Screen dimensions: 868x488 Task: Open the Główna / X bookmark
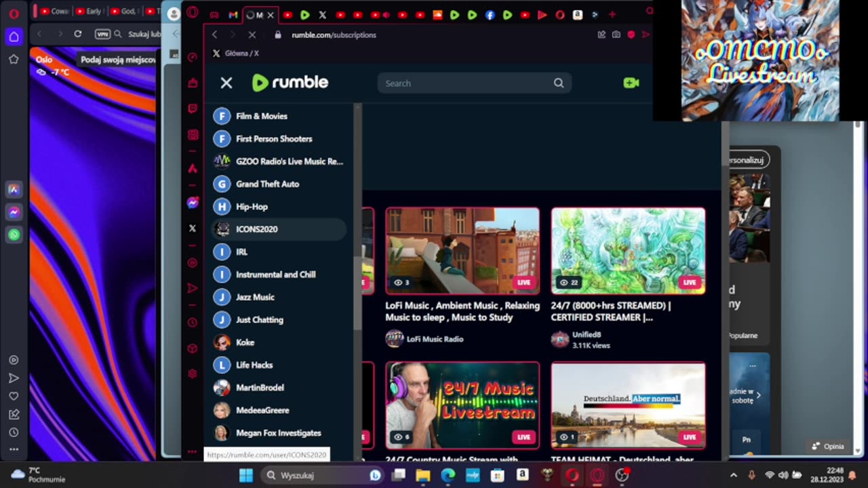pyautogui.click(x=236, y=54)
